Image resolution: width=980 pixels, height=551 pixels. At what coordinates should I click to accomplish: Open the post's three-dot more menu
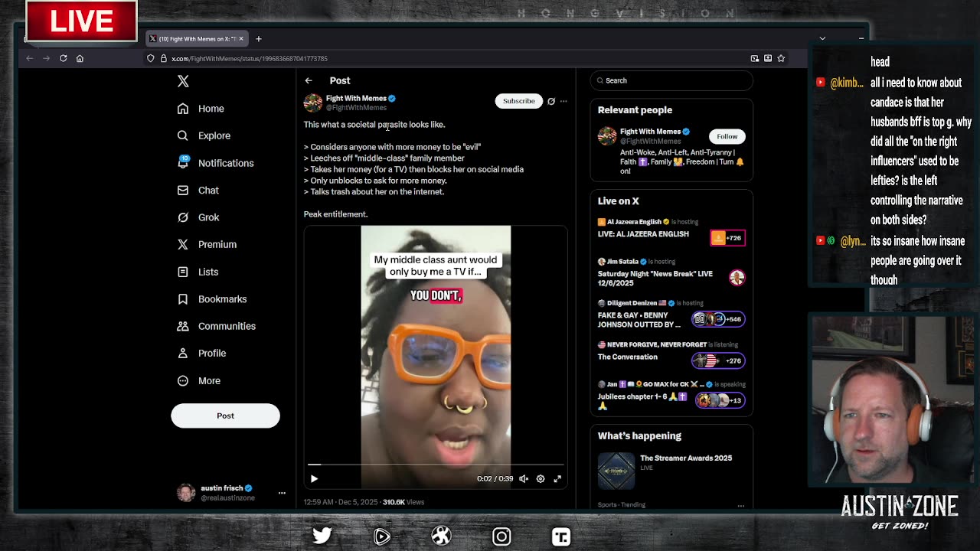(563, 101)
